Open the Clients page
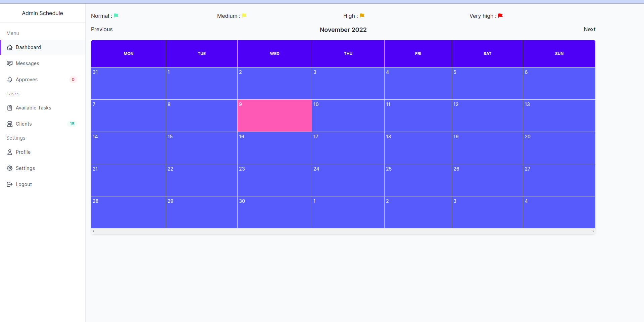Viewport: 644px width, 322px height. tap(43, 124)
